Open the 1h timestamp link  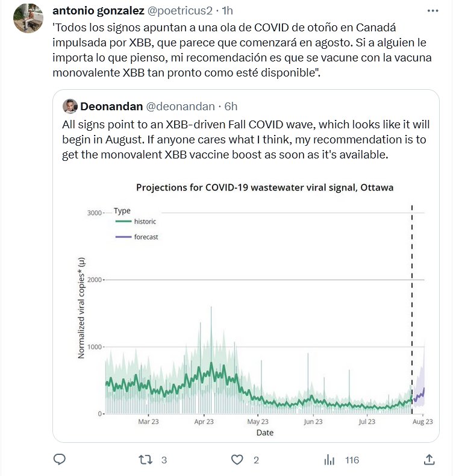[x=228, y=11]
